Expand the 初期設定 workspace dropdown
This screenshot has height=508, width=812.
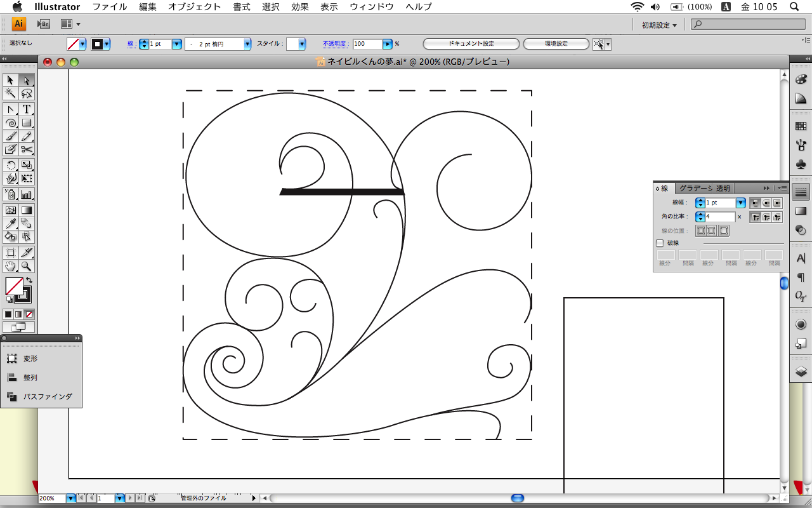coord(659,25)
